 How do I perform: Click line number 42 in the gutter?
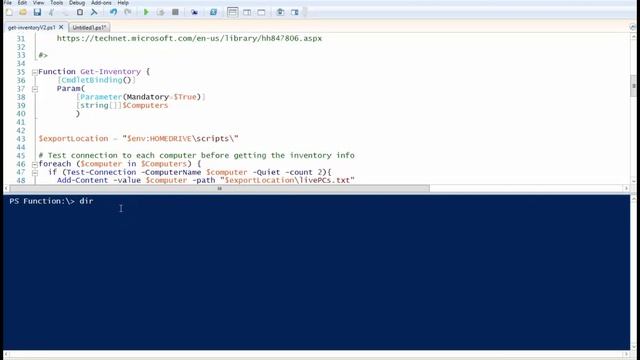pos(21,131)
